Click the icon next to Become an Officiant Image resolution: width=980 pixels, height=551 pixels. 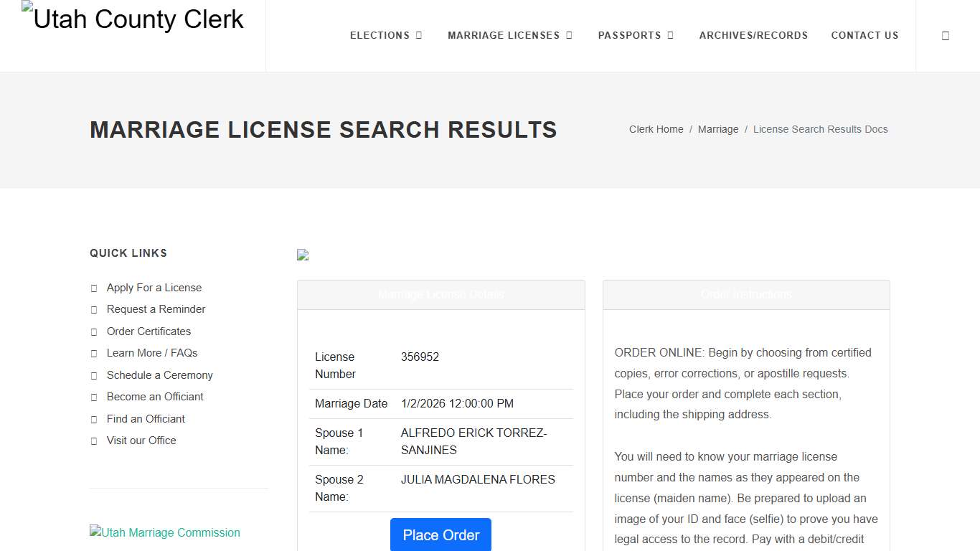click(94, 397)
